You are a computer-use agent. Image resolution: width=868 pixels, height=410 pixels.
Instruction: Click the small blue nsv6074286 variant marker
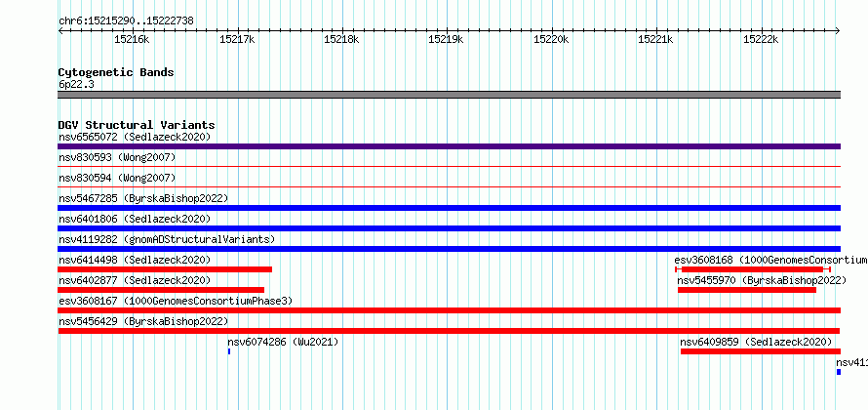(229, 351)
